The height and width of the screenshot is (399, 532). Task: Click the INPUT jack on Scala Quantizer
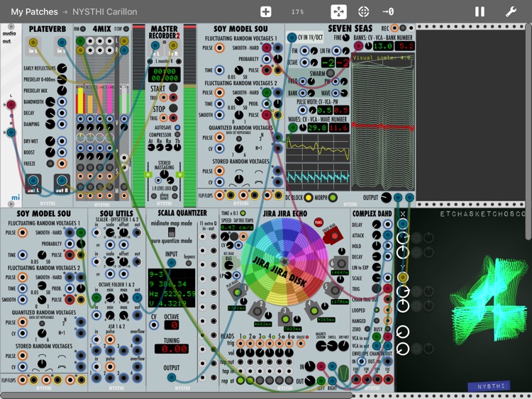[172, 263]
